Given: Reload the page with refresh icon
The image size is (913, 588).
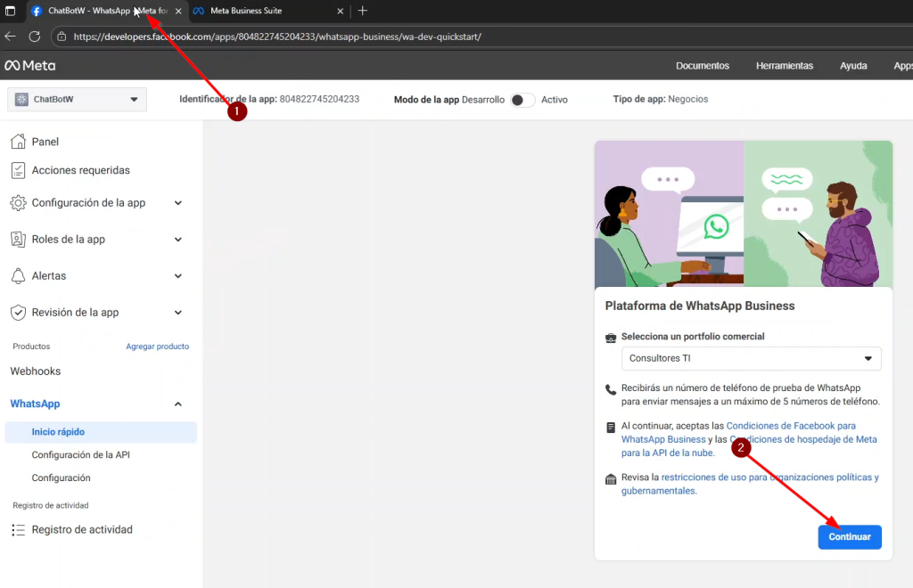Looking at the screenshot, I should [35, 37].
